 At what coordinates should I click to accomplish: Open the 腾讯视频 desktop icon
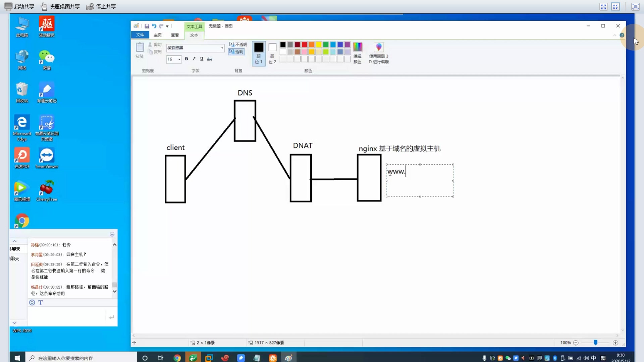point(22,191)
